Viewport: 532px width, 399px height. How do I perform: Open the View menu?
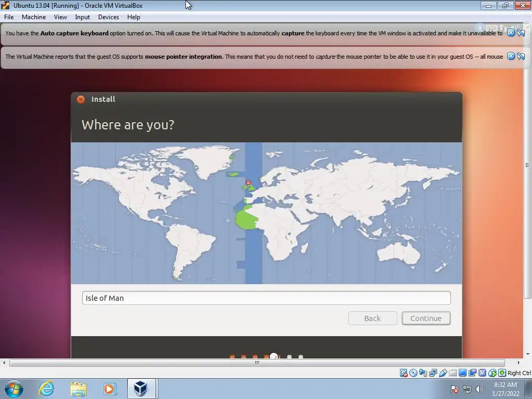point(60,17)
